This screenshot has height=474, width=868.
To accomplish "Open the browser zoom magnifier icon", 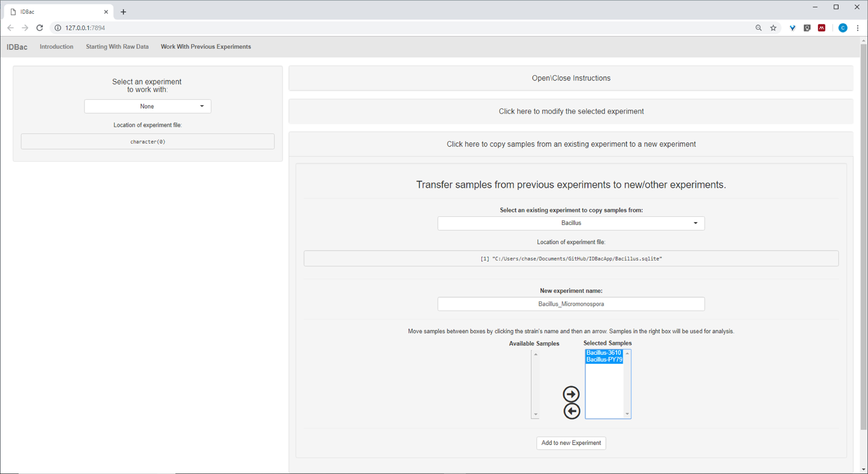I will click(x=758, y=28).
